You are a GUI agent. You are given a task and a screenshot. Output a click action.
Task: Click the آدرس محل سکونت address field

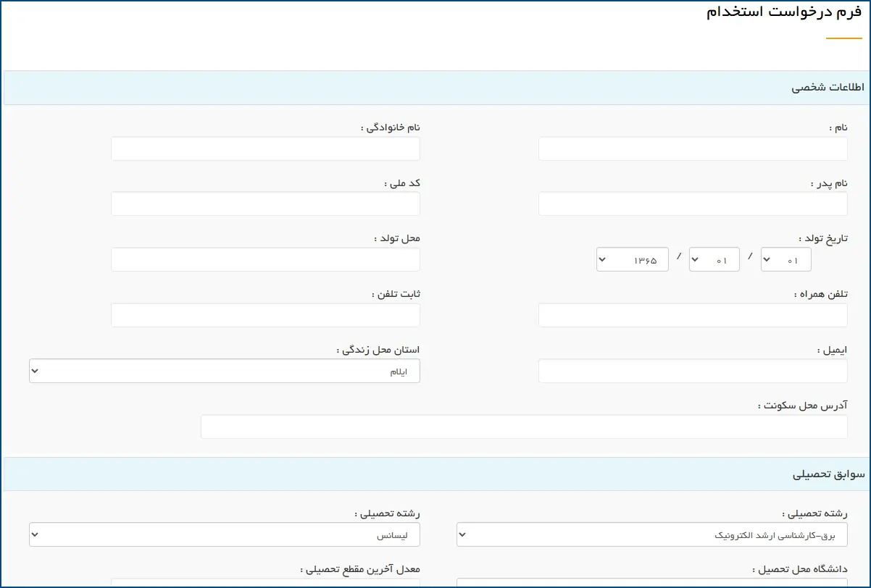coord(524,427)
